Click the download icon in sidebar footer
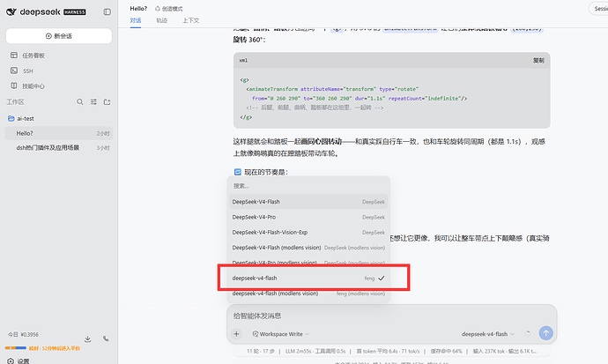Screen dimensions: 608x364 [x=87, y=338]
